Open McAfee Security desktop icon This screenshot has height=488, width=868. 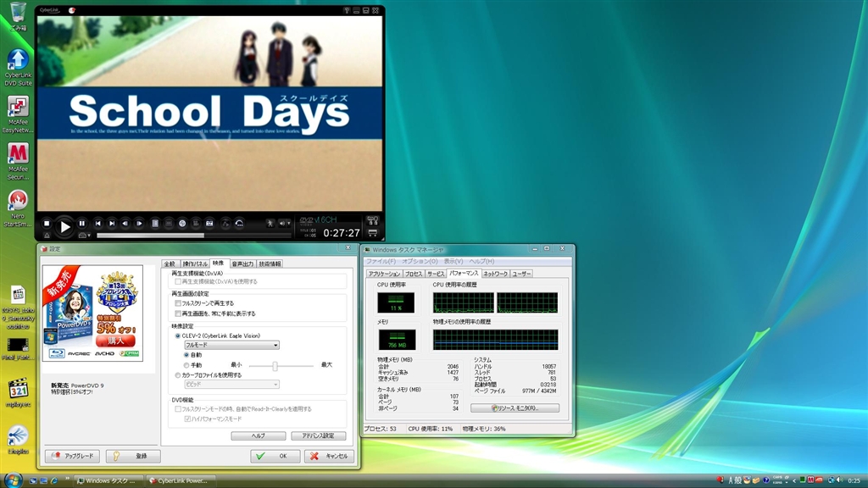(19, 162)
